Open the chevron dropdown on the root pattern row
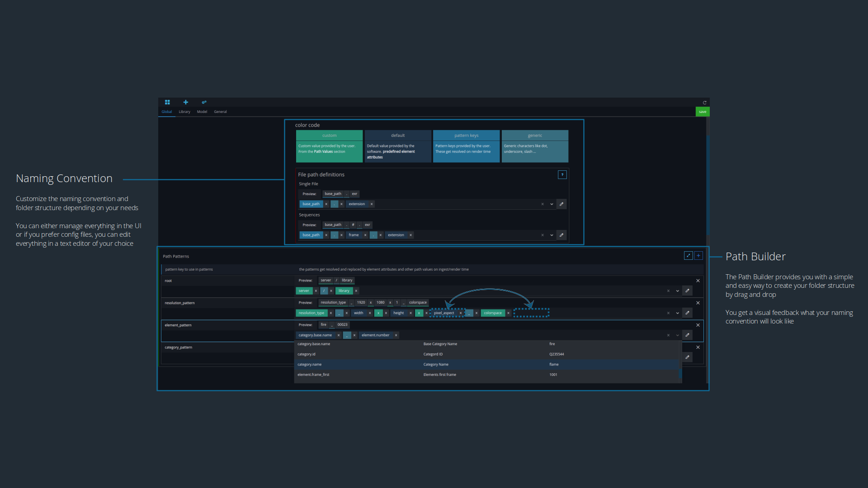Screen dimensions: 868x488 tap(677, 291)
